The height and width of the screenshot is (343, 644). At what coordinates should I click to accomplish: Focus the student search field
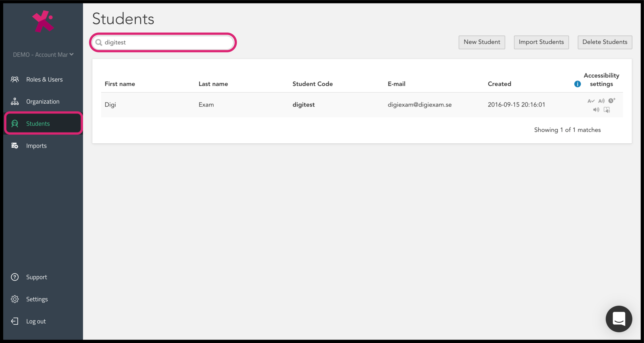[x=163, y=42]
